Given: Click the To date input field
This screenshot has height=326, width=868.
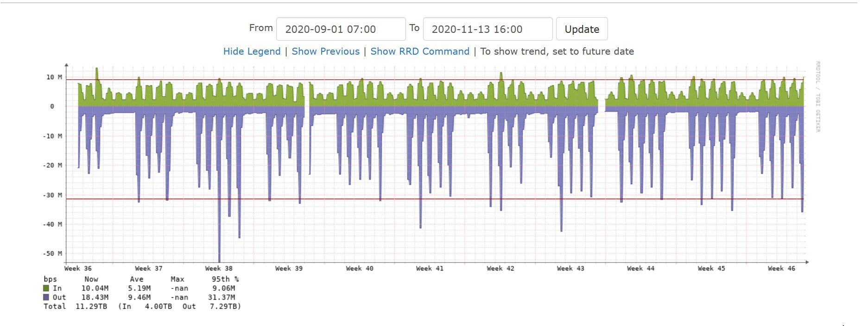Looking at the screenshot, I should [488, 29].
